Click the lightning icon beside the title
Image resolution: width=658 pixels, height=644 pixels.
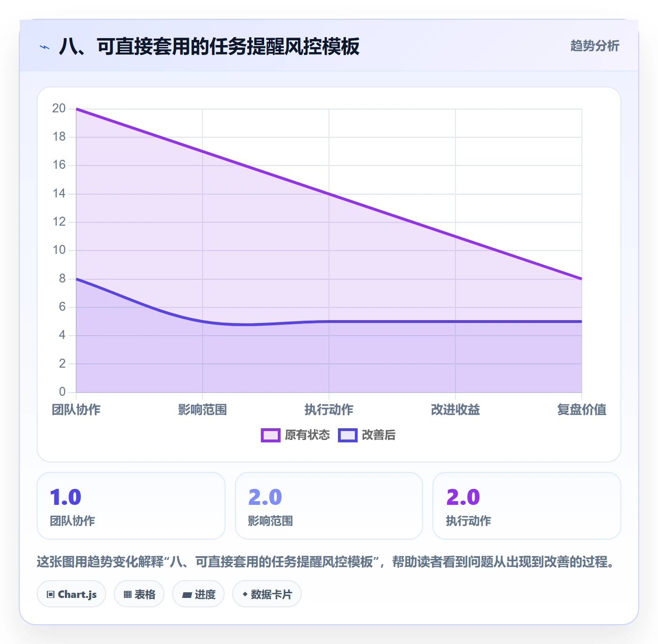tap(45, 47)
